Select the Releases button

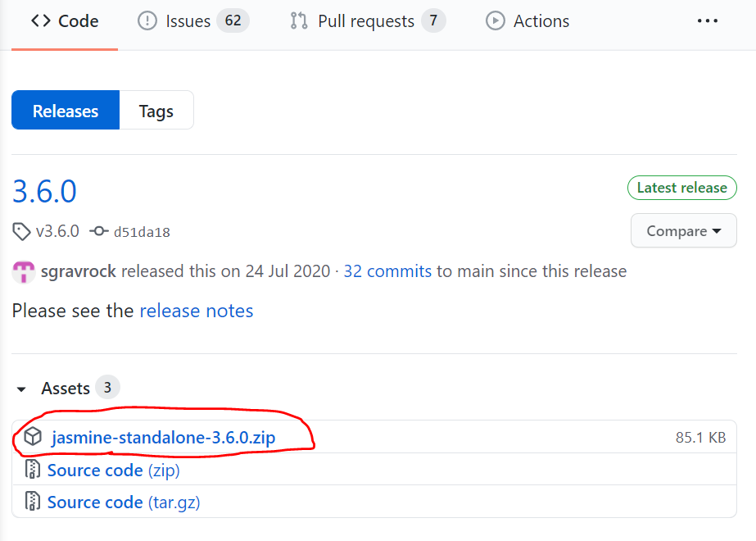pos(66,110)
